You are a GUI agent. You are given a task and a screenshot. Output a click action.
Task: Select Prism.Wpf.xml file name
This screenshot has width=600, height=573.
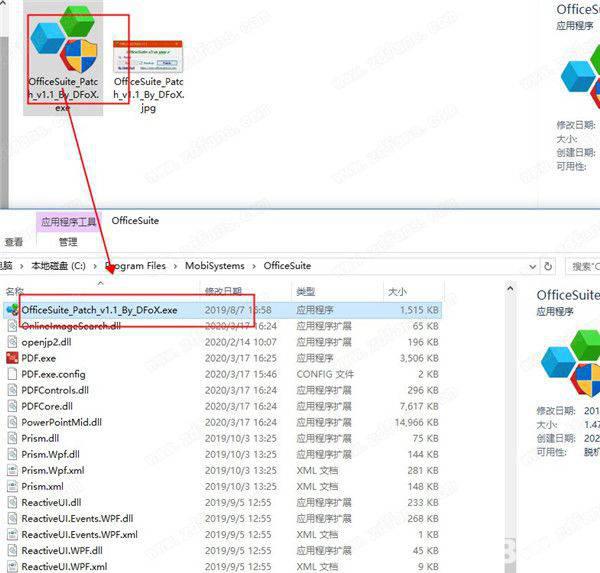tap(53, 470)
